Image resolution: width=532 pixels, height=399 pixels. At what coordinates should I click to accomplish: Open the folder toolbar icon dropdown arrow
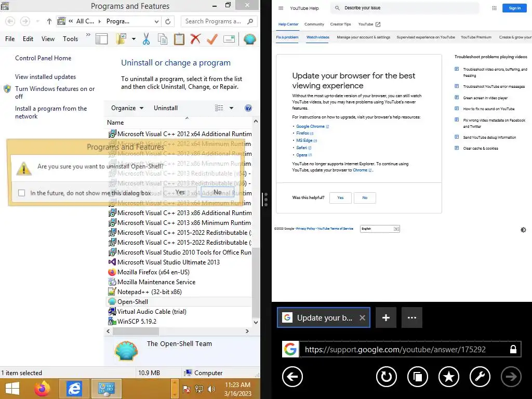coord(134,39)
